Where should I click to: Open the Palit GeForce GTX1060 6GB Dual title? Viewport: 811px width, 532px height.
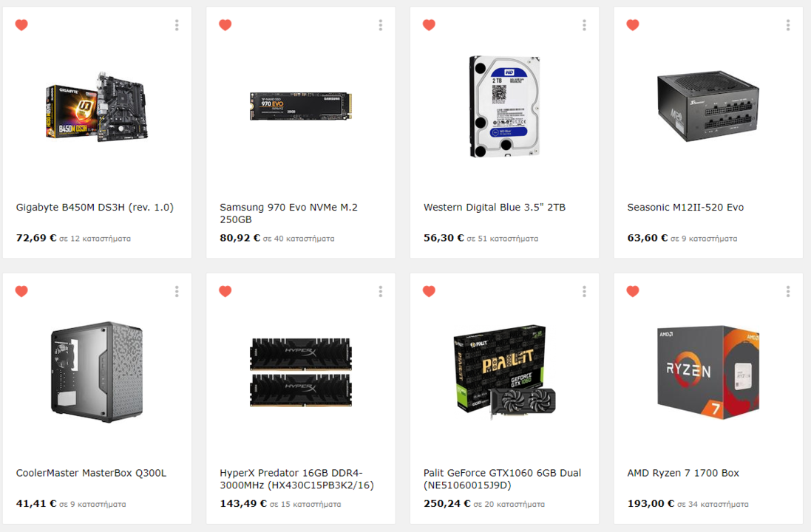[x=502, y=479]
